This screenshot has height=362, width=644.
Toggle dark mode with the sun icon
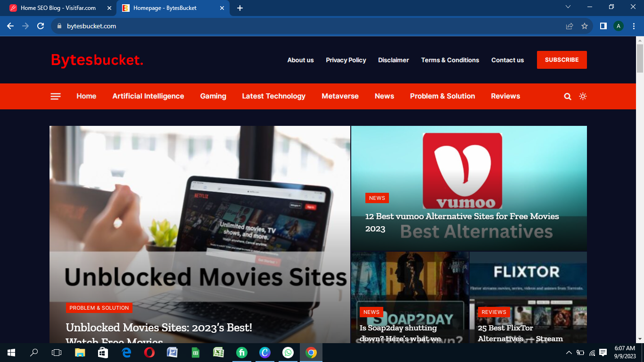(x=583, y=96)
